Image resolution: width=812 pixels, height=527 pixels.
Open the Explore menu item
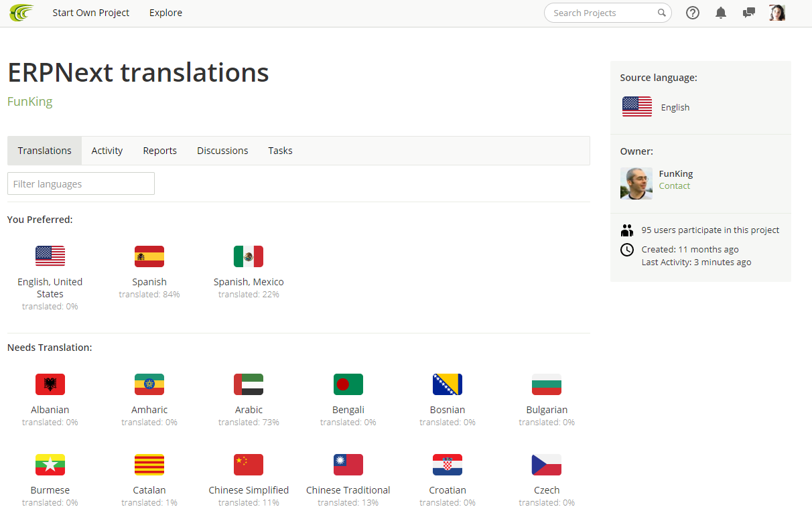(165, 13)
